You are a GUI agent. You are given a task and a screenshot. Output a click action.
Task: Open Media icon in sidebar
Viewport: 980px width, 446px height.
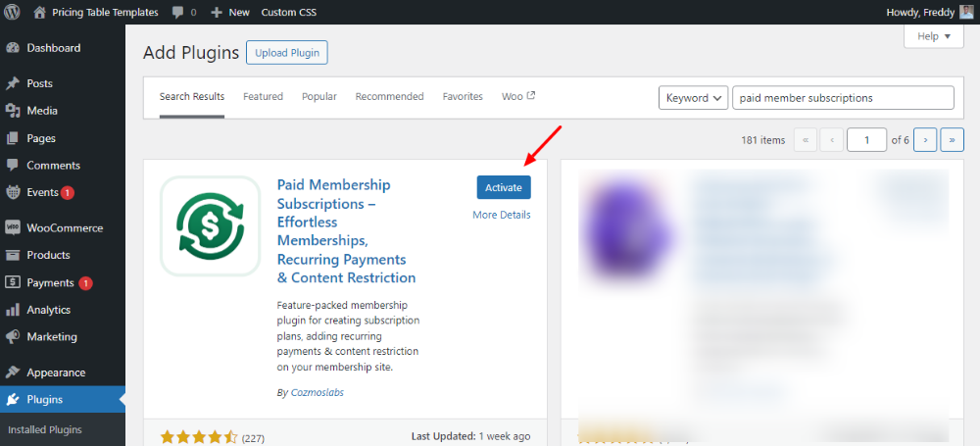pos(13,111)
